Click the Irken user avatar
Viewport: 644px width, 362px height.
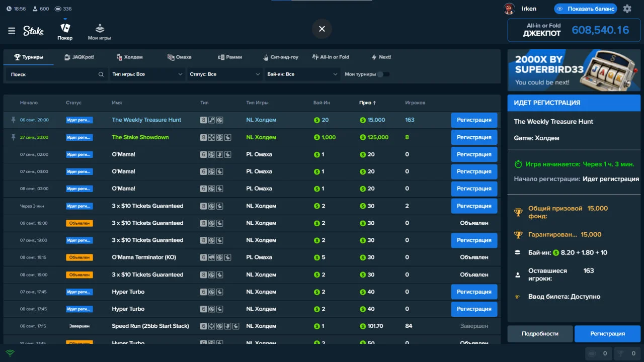coord(509,9)
